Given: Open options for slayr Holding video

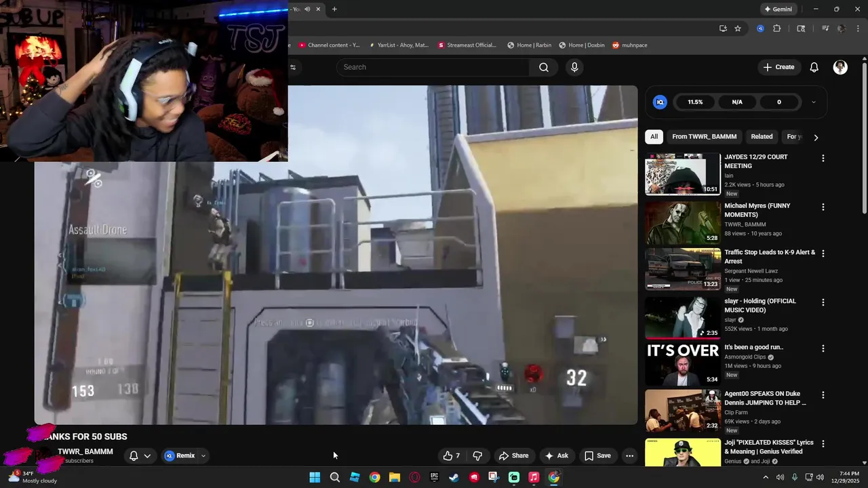Looking at the screenshot, I should pyautogui.click(x=823, y=302).
